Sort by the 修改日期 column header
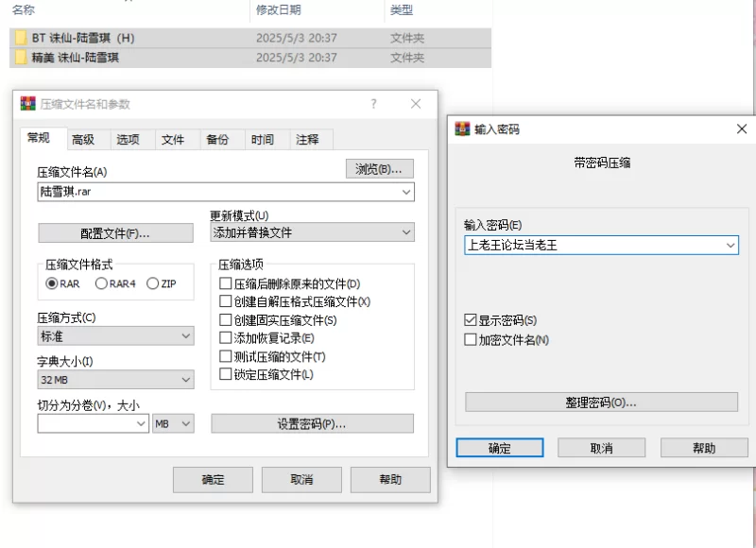The image size is (756, 548). coord(278,9)
